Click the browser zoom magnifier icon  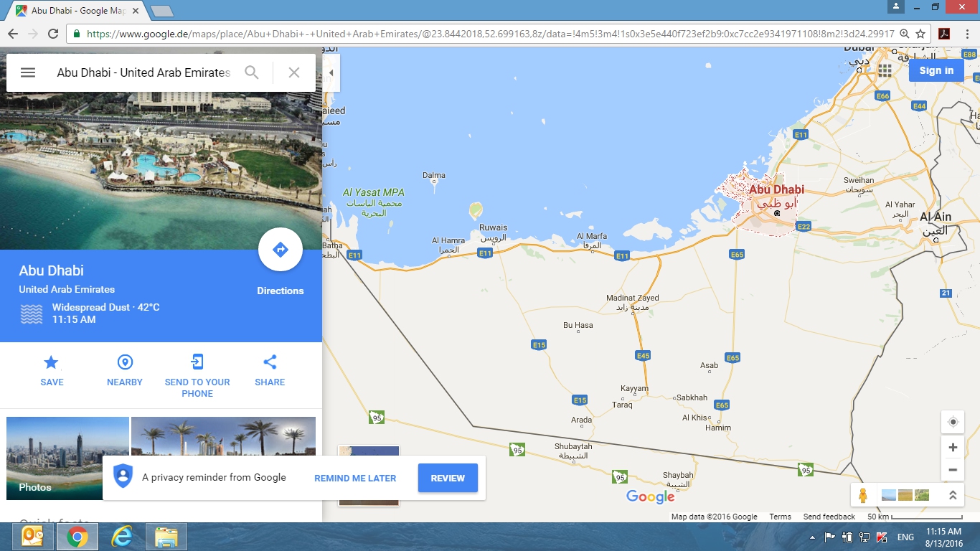(x=905, y=34)
